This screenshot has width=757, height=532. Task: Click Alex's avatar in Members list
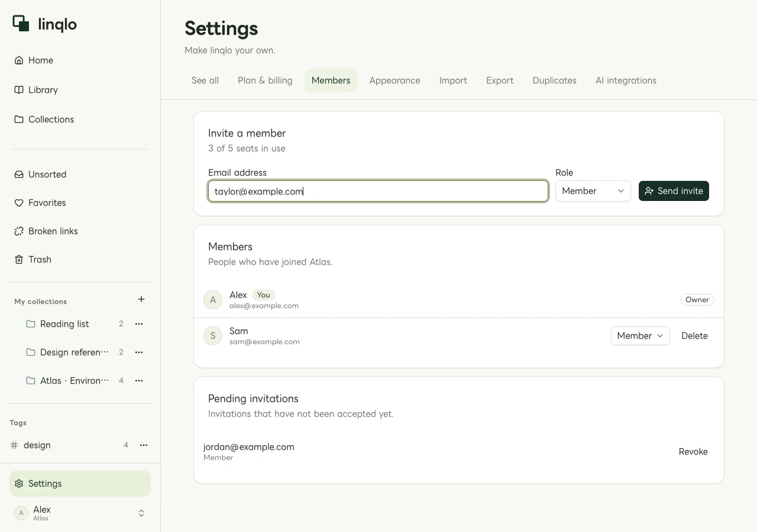pos(213,300)
